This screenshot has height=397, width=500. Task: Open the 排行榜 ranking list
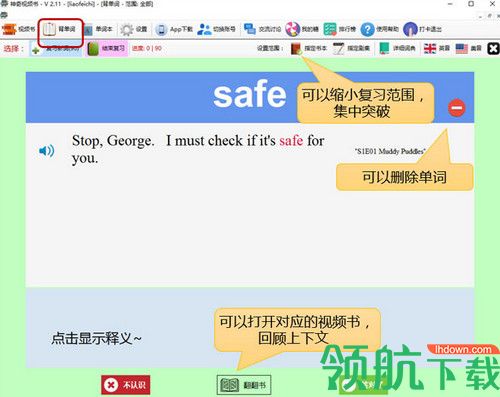(339, 29)
